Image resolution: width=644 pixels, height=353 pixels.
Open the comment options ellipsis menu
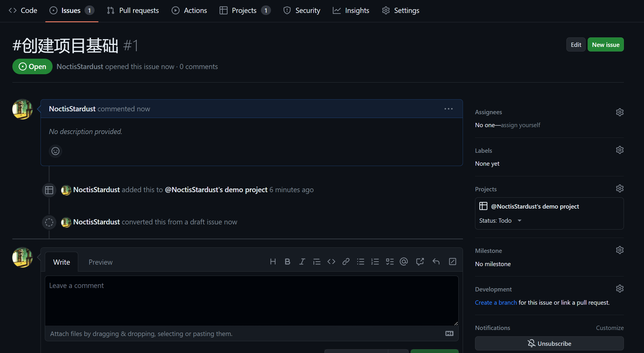448,109
